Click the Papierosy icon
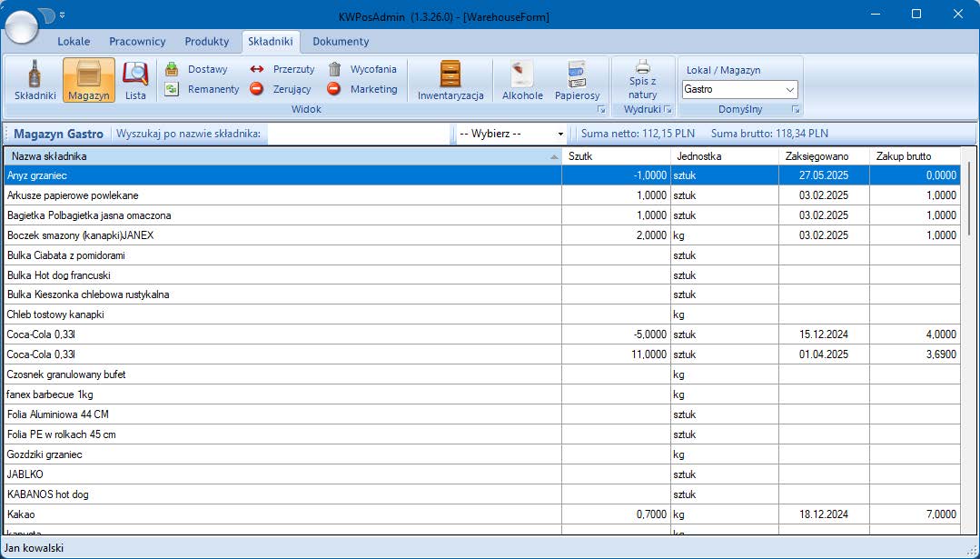 (577, 80)
